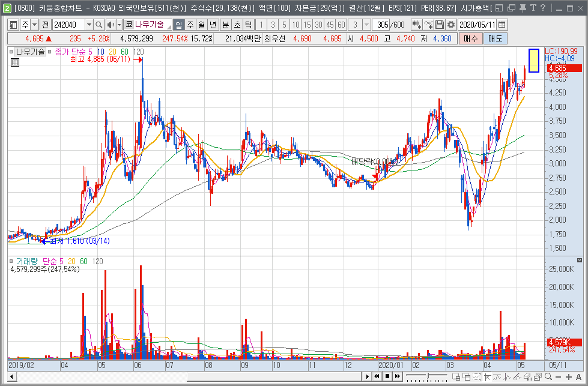Toggle the 전 button next to stock code
The height and width of the screenshot is (386, 588).
46,25
